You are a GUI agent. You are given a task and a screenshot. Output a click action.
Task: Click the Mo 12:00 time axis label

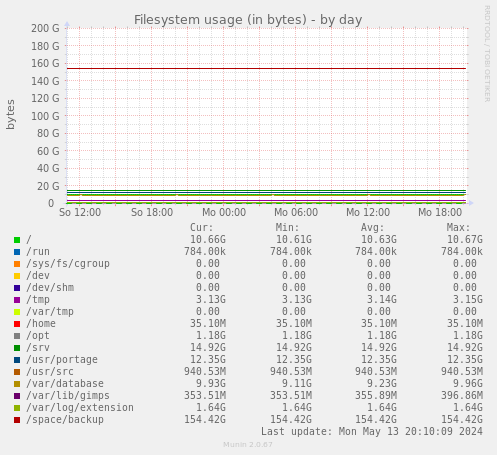click(368, 212)
